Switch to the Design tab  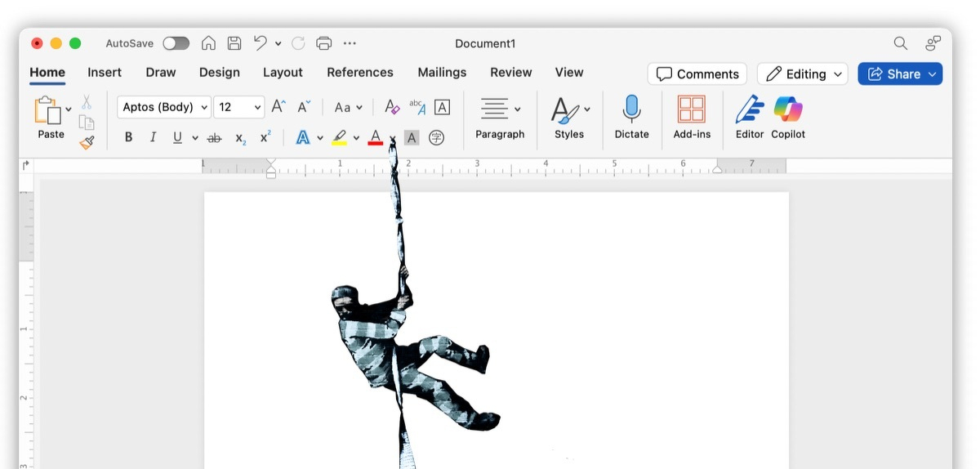(220, 72)
